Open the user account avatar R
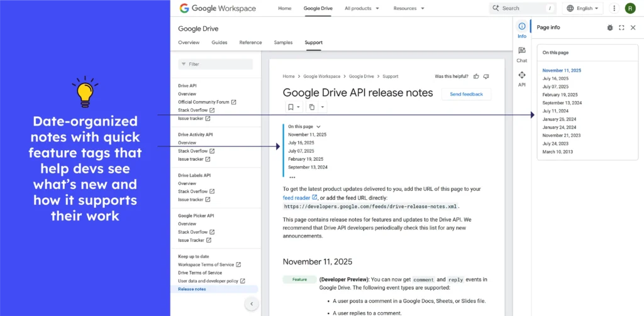 (x=630, y=8)
